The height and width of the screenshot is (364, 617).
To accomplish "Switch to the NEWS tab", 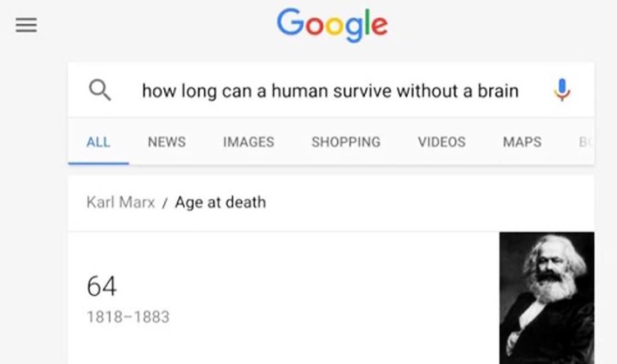I will point(167,142).
